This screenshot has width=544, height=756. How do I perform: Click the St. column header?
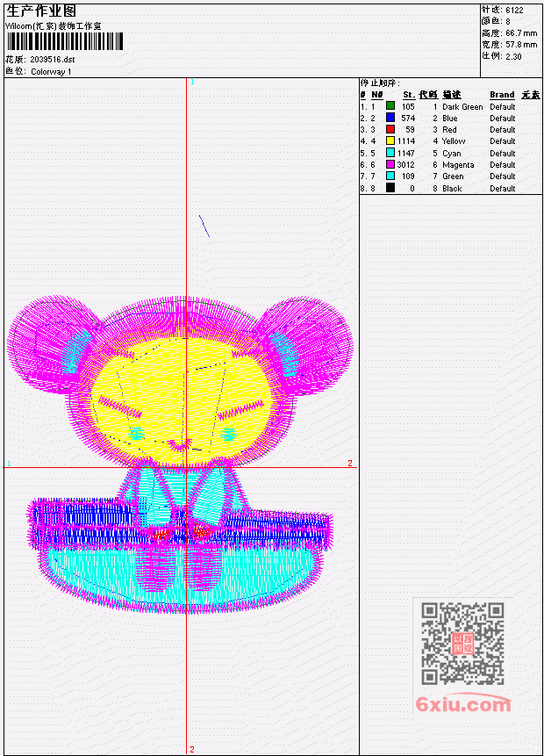click(x=409, y=95)
